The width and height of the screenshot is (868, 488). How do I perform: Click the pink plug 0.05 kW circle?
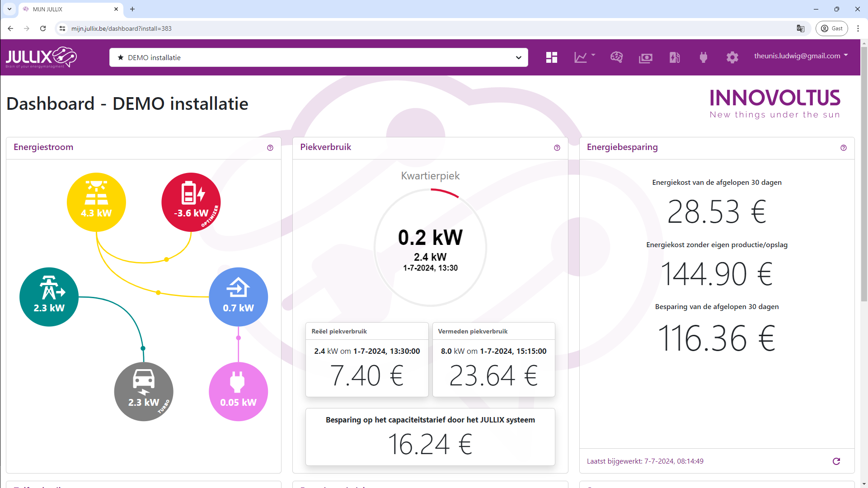pos(238,391)
